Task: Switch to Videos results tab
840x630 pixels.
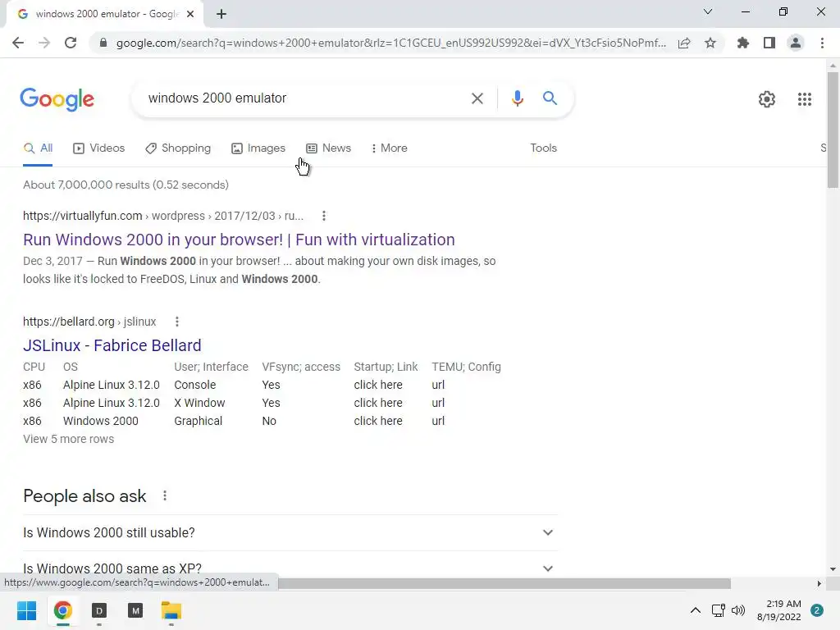Action: coord(98,148)
